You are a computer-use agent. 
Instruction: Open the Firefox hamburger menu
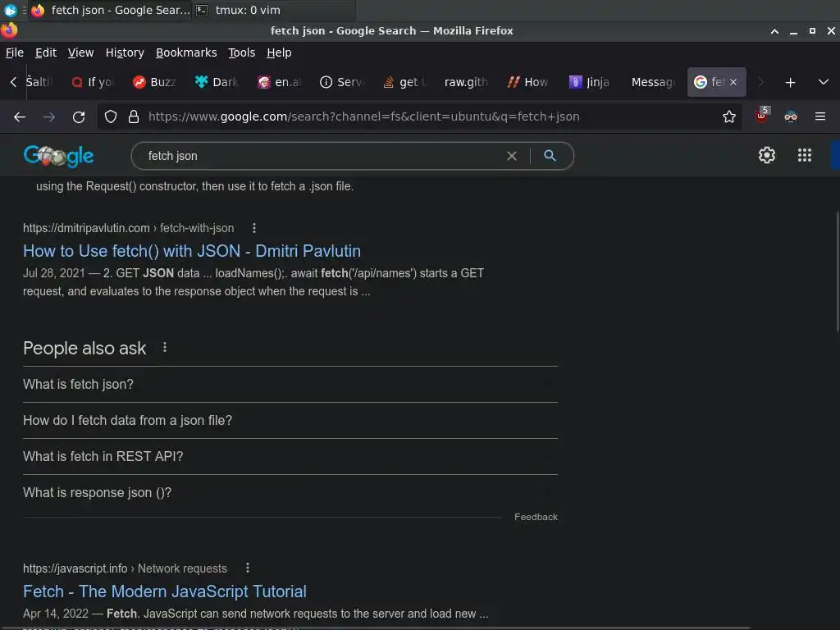(820, 116)
